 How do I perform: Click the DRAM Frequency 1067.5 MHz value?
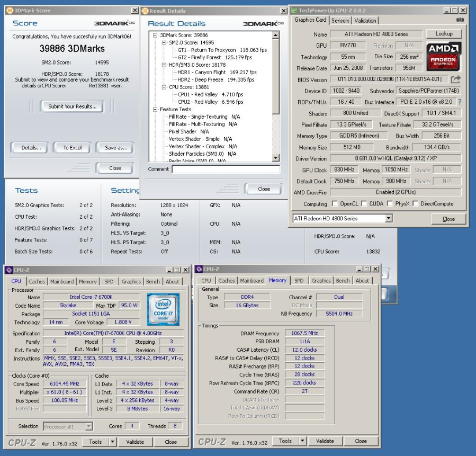click(304, 333)
